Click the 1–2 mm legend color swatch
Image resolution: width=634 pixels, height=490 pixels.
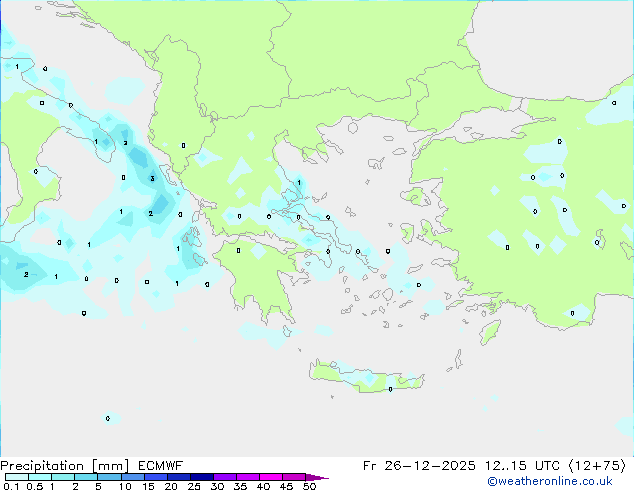[63, 477]
